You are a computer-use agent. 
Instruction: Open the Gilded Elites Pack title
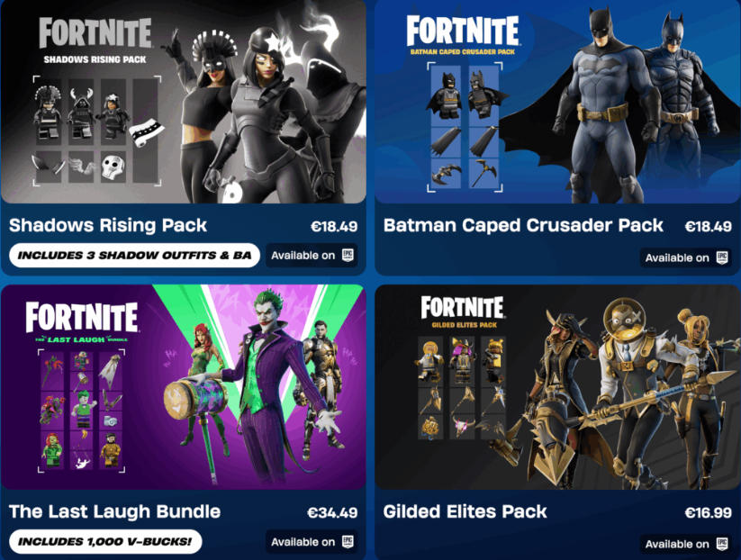pyautogui.click(x=465, y=511)
